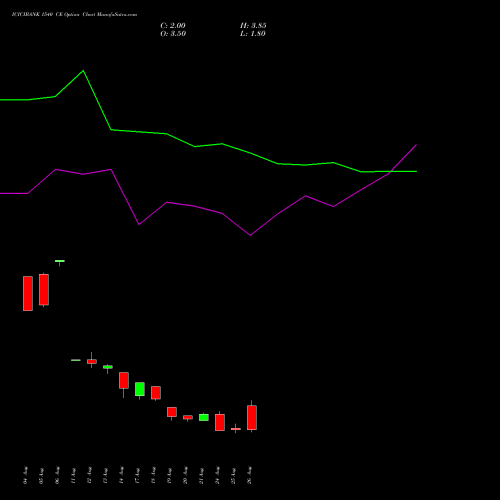
Task: Click the 17 Aug date label
Action: click(138, 475)
